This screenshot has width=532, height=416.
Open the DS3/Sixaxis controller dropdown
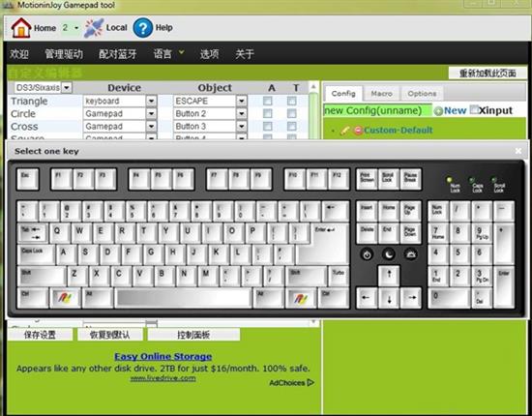click(67, 87)
